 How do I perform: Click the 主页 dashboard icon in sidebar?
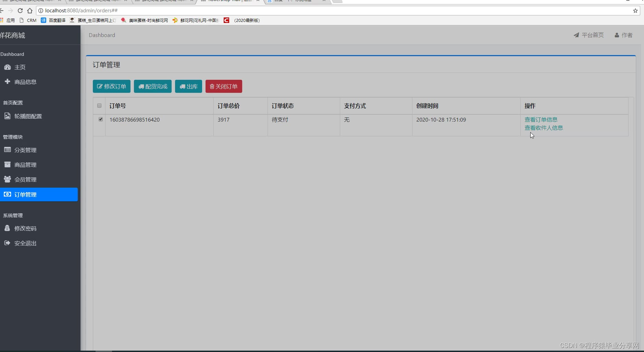tap(7, 67)
